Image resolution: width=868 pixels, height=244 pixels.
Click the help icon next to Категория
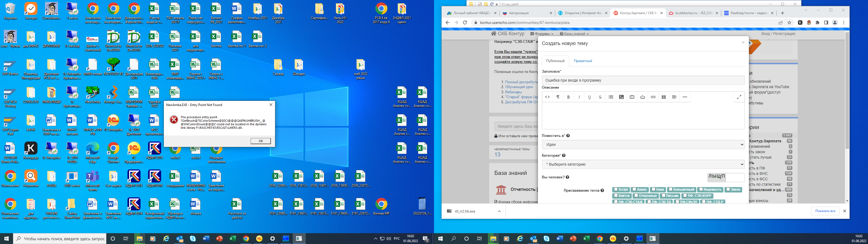pyautogui.click(x=564, y=156)
